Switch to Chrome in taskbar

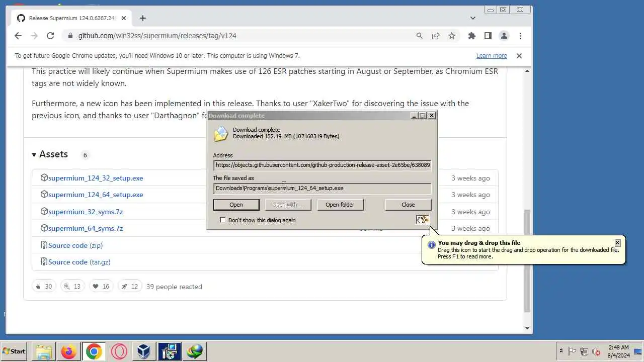tap(94, 351)
